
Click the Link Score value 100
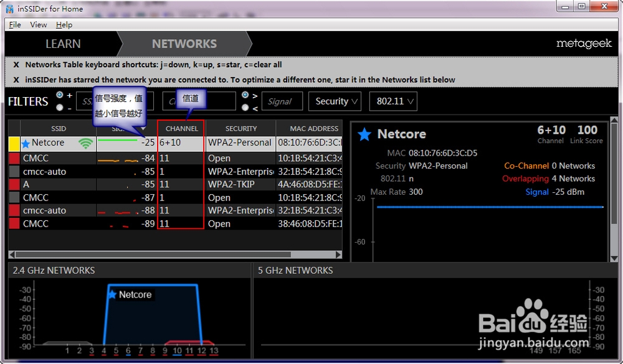pos(587,130)
